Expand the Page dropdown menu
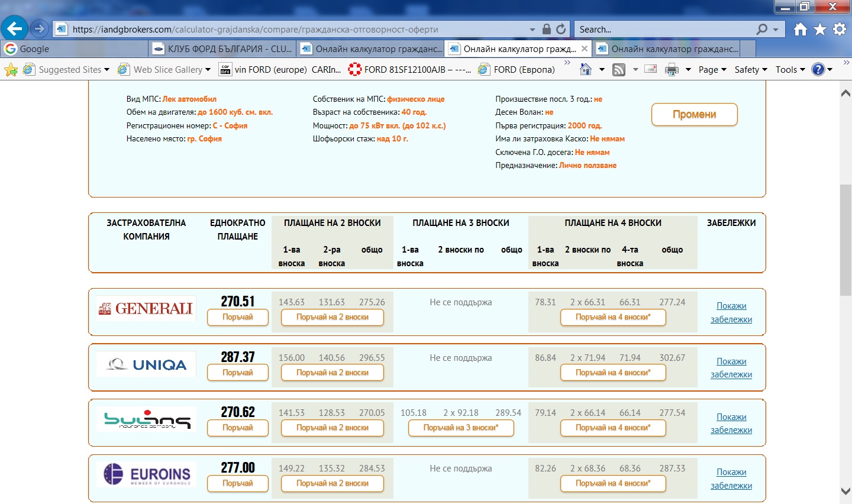This screenshot has height=504, width=852. coord(712,70)
